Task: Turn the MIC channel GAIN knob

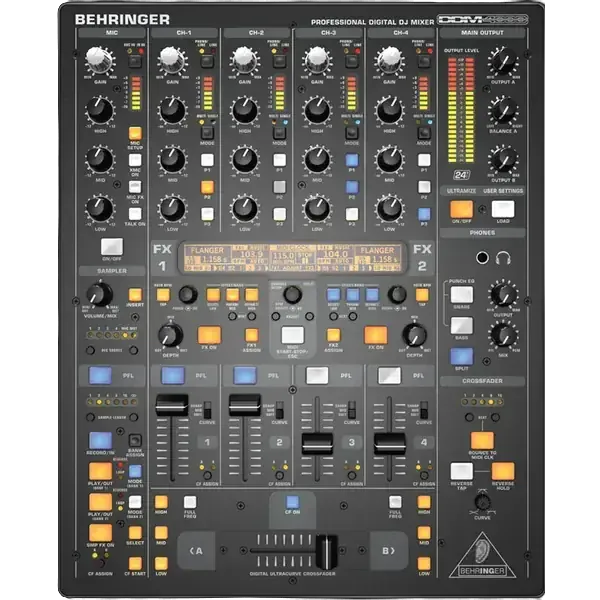Action: pyautogui.click(x=99, y=60)
